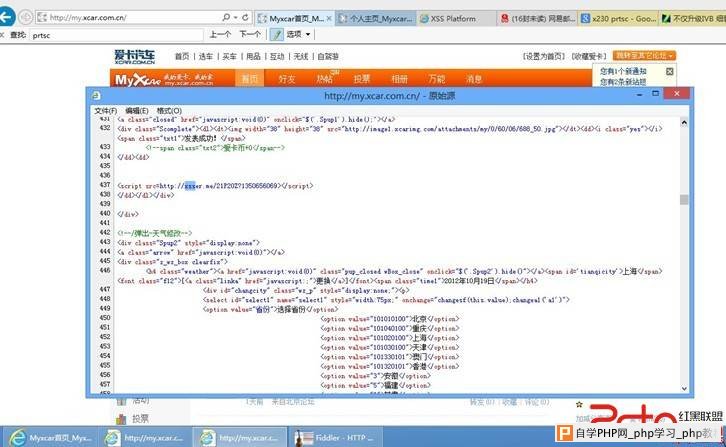
Task: Close the Myxcar首页 browser tab
Action: [x=329, y=19]
